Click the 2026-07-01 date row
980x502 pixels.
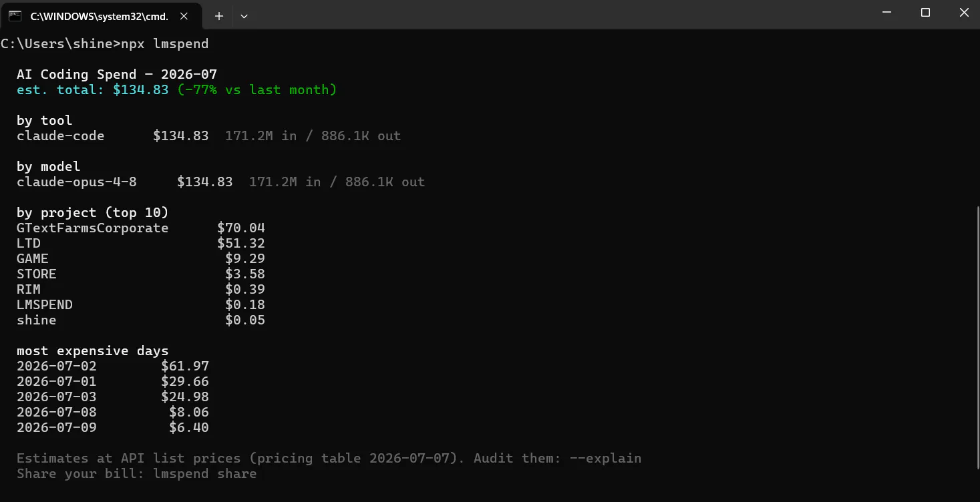[113, 381]
